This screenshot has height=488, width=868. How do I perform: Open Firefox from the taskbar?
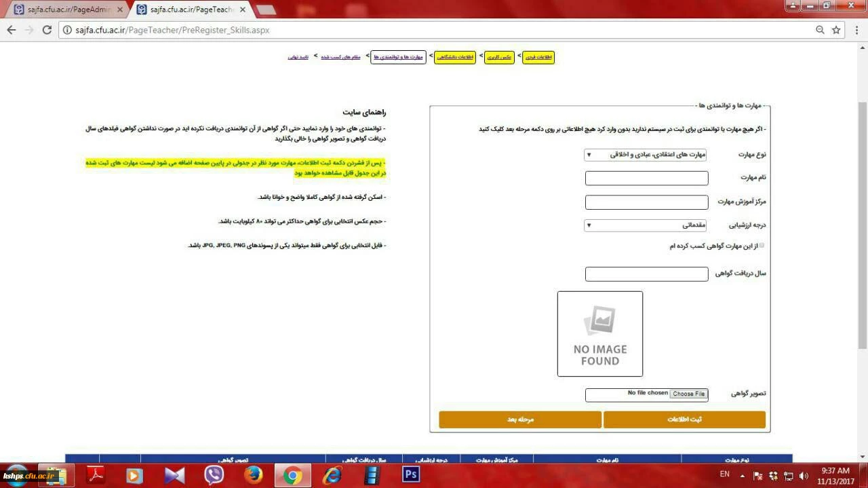click(254, 475)
